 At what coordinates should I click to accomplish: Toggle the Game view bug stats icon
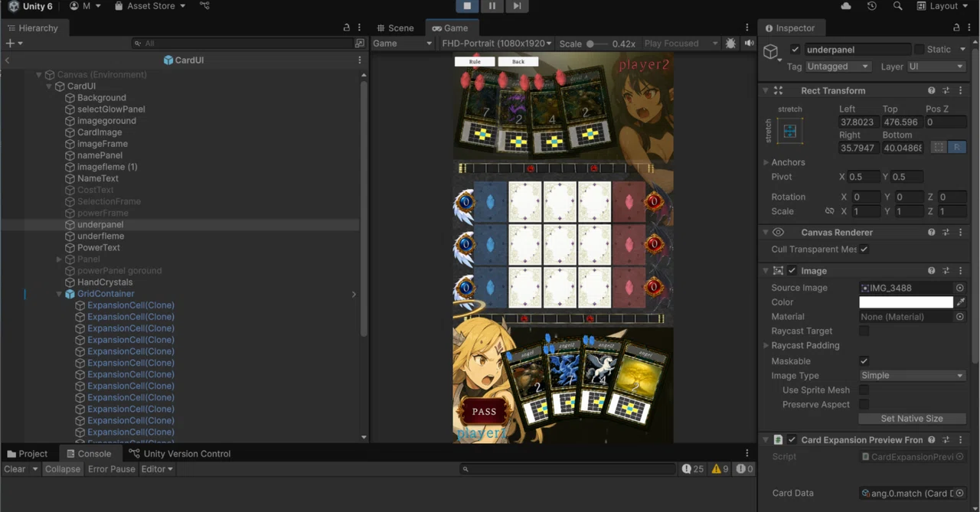pyautogui.click(x=730, y=44)
